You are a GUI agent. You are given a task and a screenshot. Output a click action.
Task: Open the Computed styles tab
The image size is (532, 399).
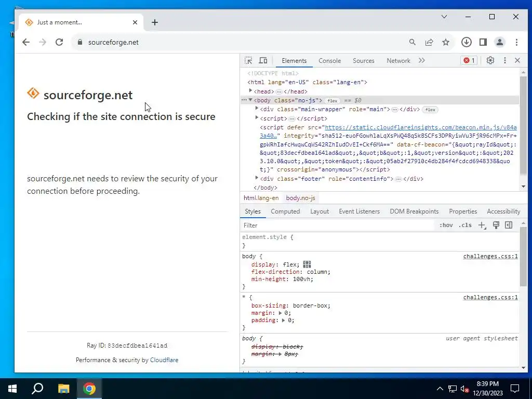(x=285, y=211)
